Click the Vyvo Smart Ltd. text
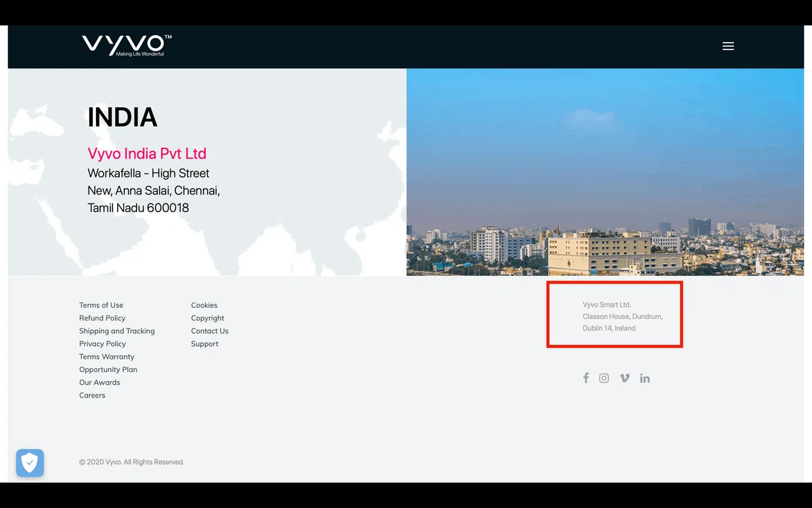This screenshot has width=812, height=508. click(x=607, y=305)
